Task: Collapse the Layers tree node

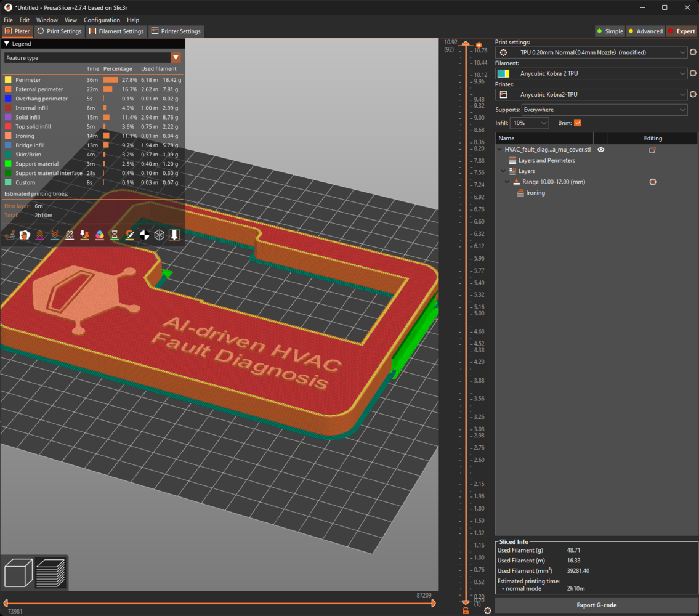Action: coord(503,171)
